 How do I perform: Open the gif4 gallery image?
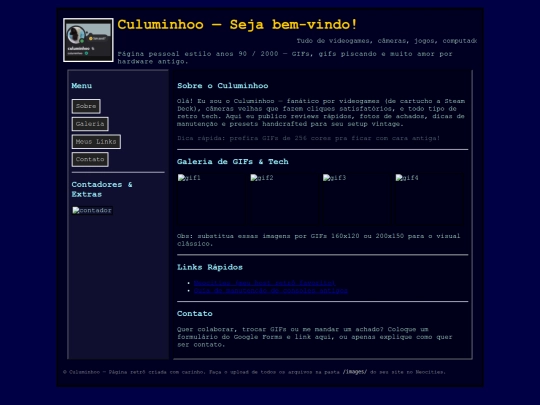(429, 199)
